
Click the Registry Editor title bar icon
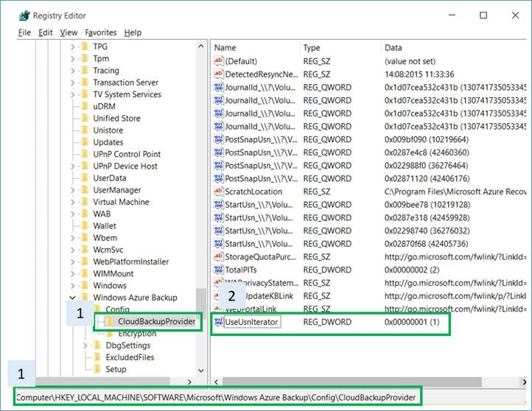pos(24,15)
